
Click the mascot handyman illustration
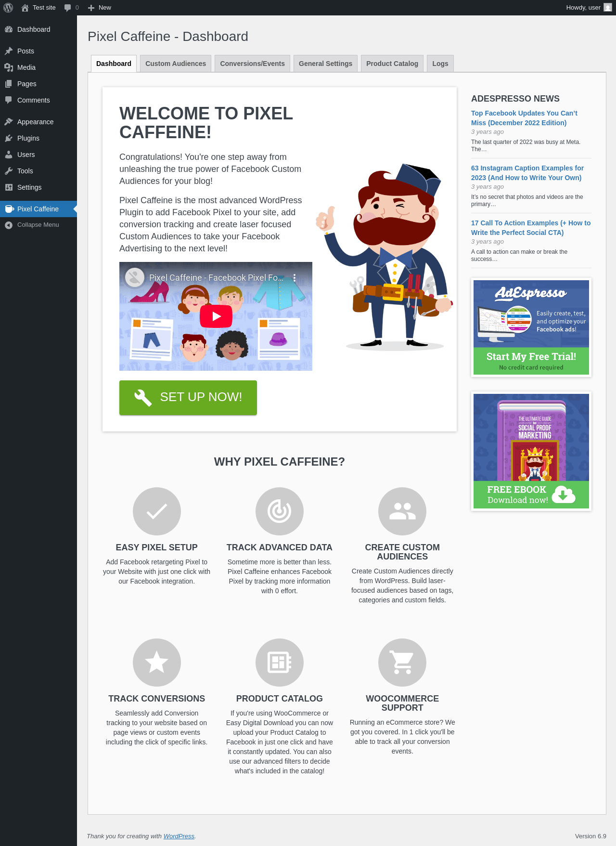click(x=385, y=256)
